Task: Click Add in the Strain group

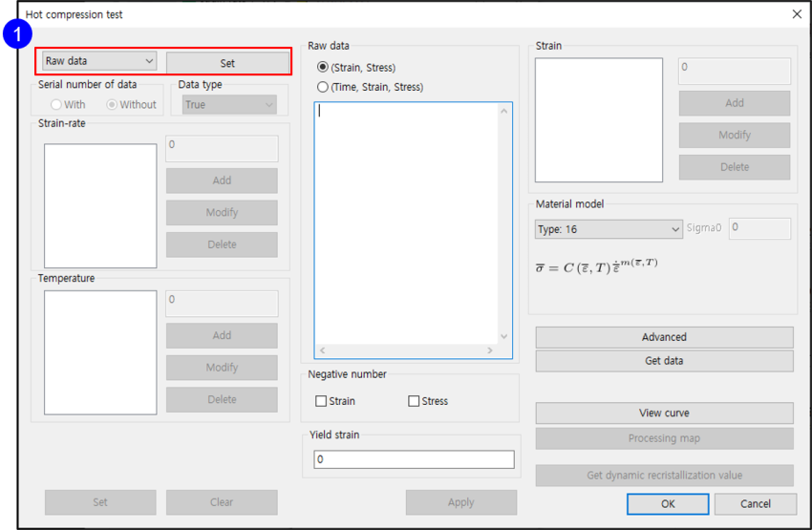Action: coord(735,103)
